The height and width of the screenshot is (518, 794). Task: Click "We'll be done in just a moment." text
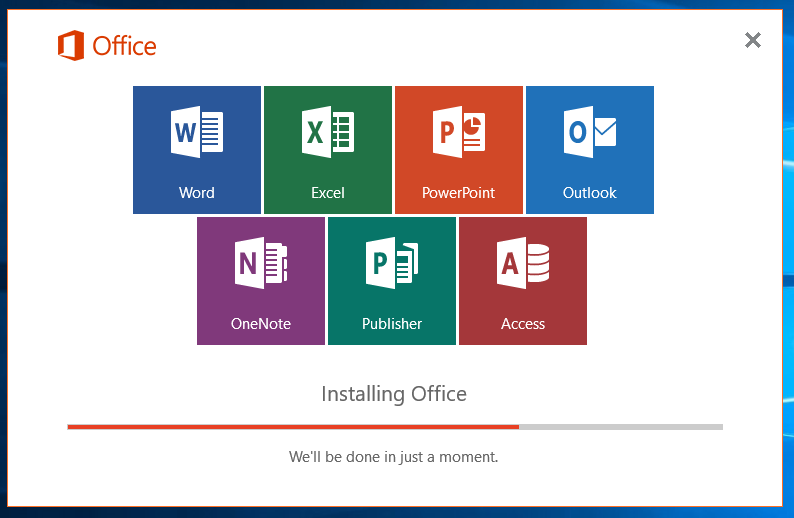pos(393,457)
